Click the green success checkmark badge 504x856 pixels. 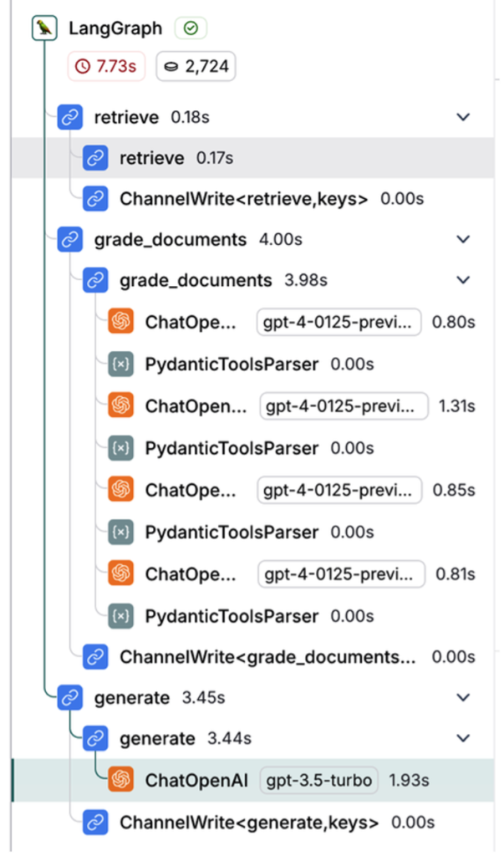coord(191,28)
